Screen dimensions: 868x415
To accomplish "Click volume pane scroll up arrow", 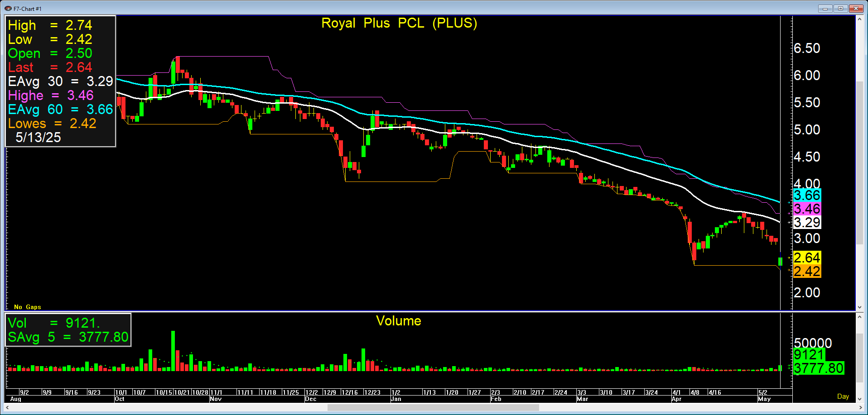I will tap(859, 317).
